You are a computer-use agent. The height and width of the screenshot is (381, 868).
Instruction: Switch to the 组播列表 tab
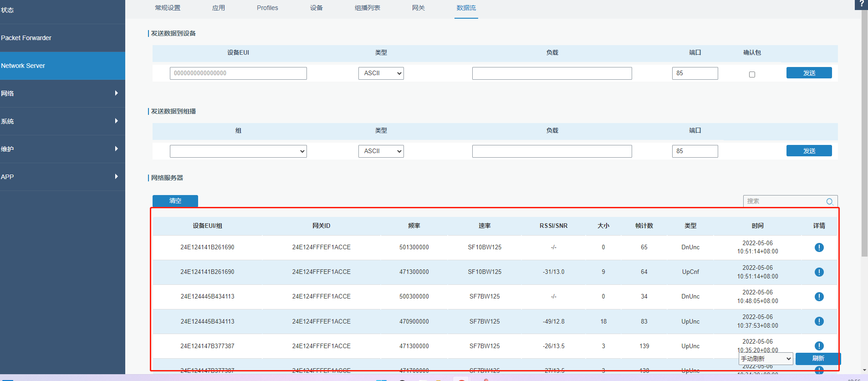click(367, 8)
